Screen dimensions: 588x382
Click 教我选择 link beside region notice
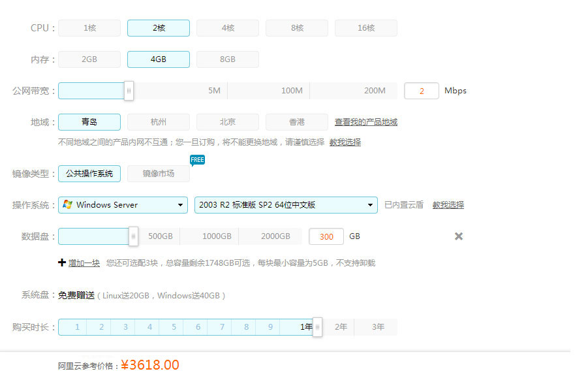pyautogui.click(x=345, y=142)
